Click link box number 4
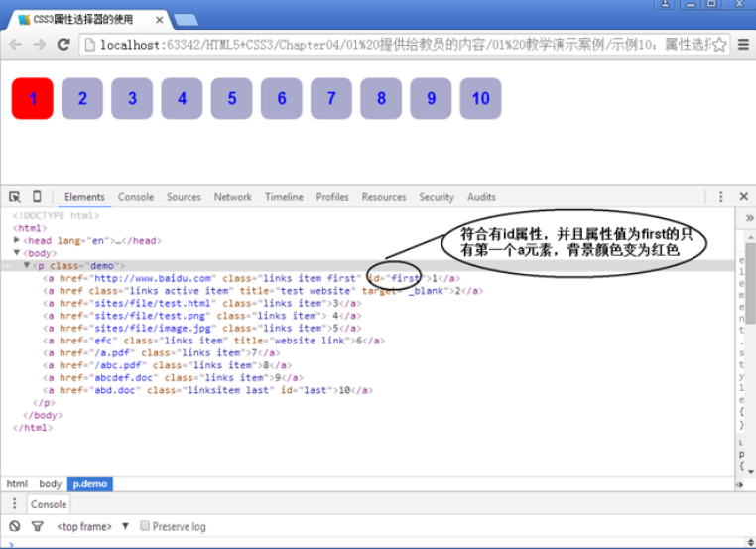This screenshot has height=549, width=756. [x=182, y=98]
